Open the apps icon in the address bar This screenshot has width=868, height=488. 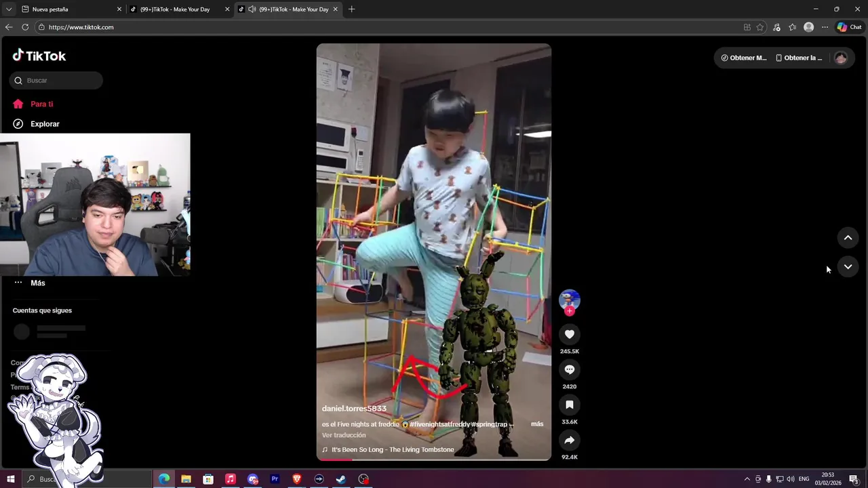747,27
